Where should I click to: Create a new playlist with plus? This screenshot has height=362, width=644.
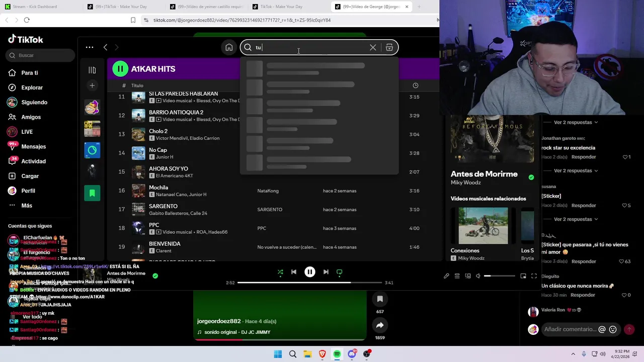coord(92,85)
